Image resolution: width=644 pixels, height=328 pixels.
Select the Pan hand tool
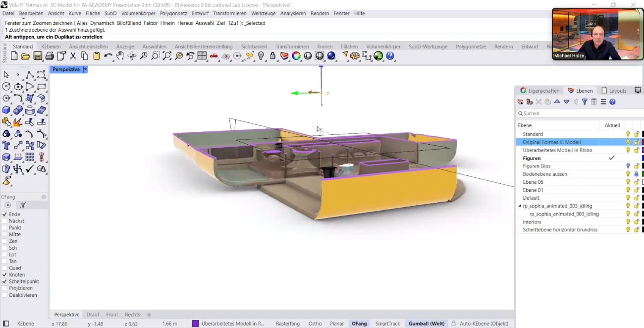pos(120,56)
